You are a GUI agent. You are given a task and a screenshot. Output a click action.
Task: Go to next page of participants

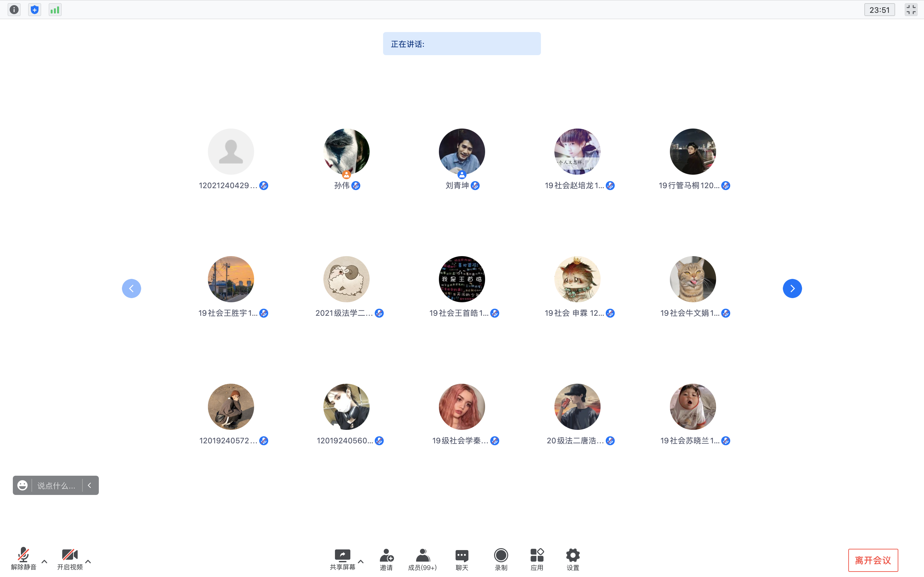792,288
